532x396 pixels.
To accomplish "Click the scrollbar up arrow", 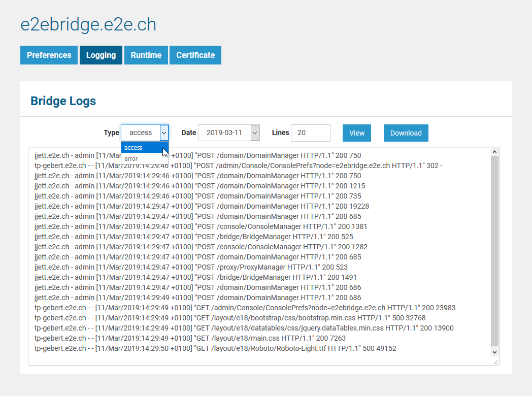I will pyautogui.click(x=493, y=150).
